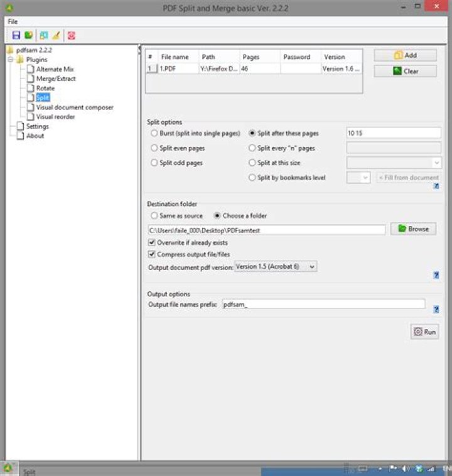Click the Pages column header

pos(260,57)
